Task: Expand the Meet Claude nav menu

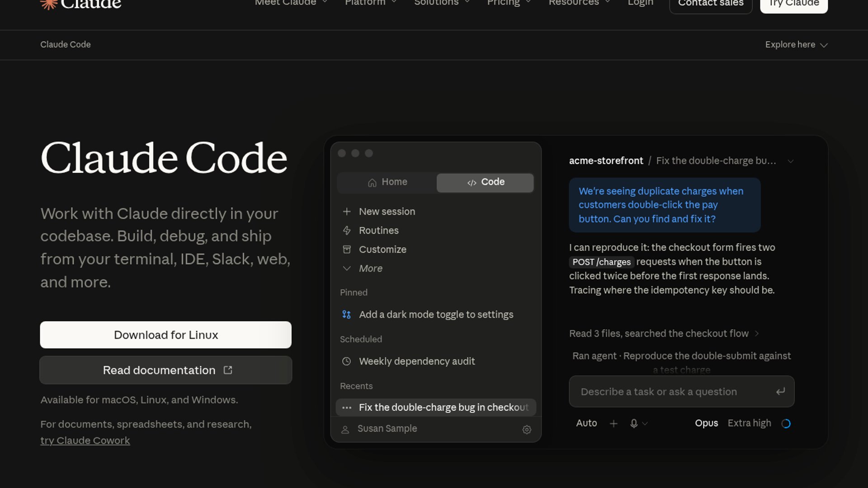Action: pos(291,3)
